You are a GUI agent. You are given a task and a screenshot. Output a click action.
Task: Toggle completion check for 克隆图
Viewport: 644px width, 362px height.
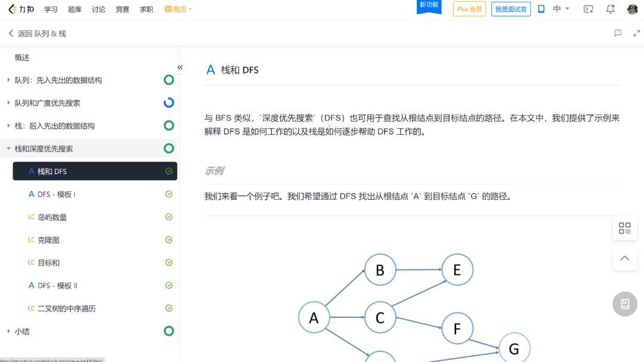point(169,240)
